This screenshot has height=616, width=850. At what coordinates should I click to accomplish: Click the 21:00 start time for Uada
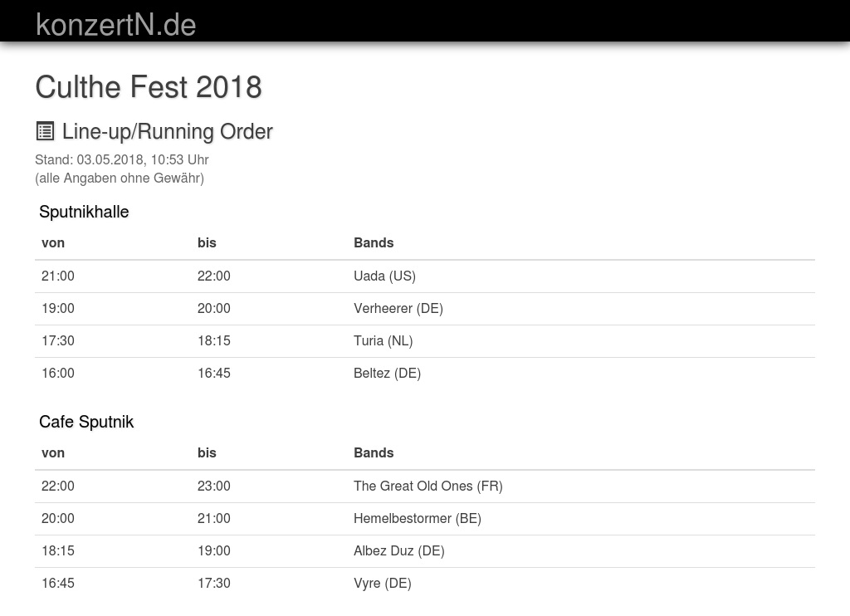58,276
